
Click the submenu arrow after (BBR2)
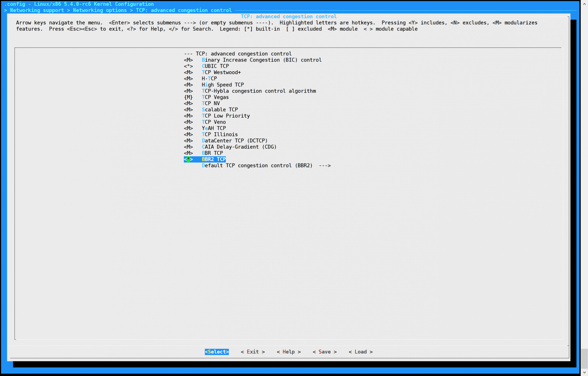click(325, 166)
